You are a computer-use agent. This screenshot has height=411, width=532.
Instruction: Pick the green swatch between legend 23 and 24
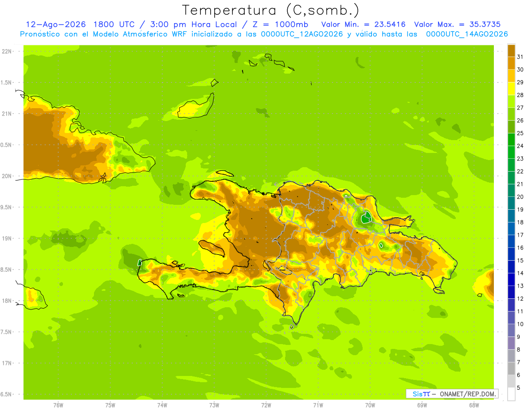(511, 152)
